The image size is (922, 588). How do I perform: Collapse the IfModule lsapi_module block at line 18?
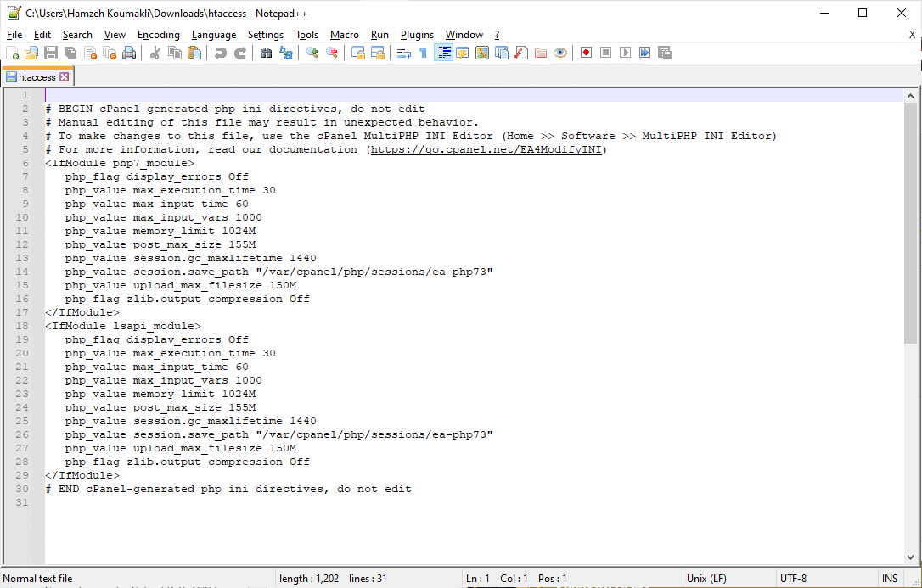[x=40, y=326]
